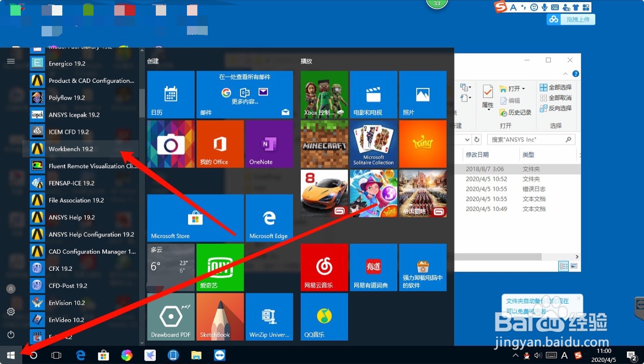
Task: Open the 邮件 mail tile
Action: coord(245,95)
